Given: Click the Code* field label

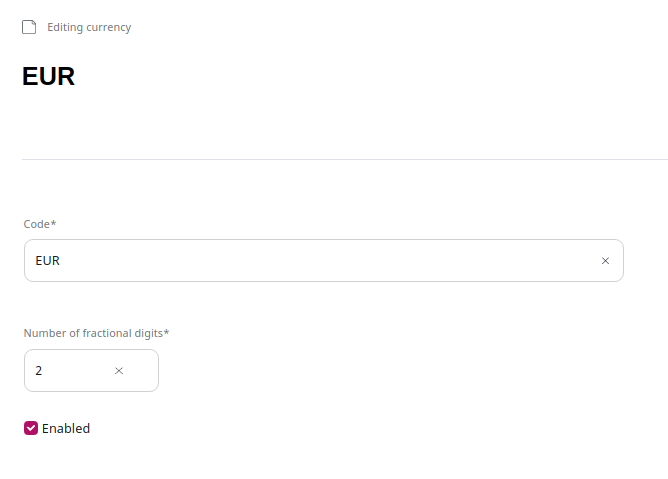Looking at the screenshot, I should click(39, 223).
